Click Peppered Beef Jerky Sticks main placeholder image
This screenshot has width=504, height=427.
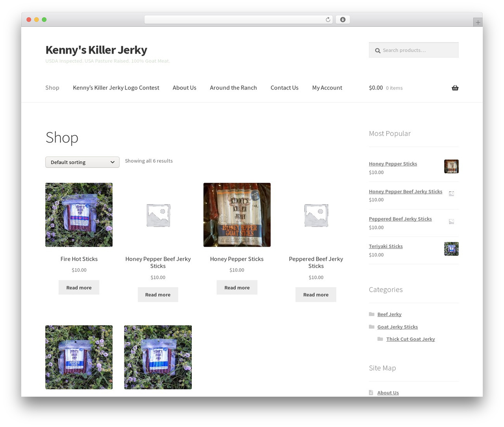(316, 215)
